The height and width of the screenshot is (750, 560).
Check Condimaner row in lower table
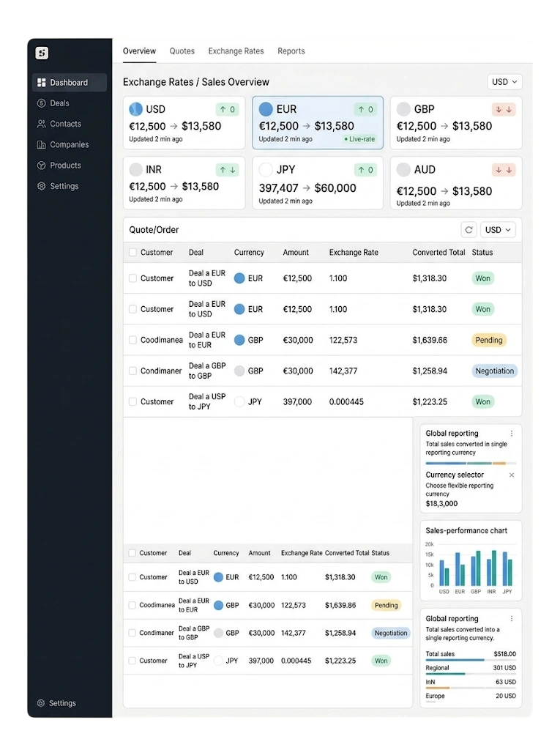click(x=132, y=633)
